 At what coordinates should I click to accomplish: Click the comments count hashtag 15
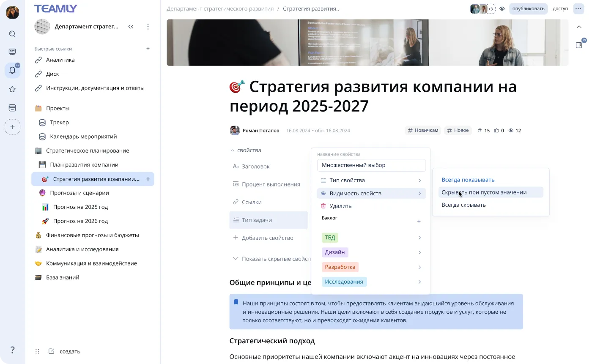483,131
